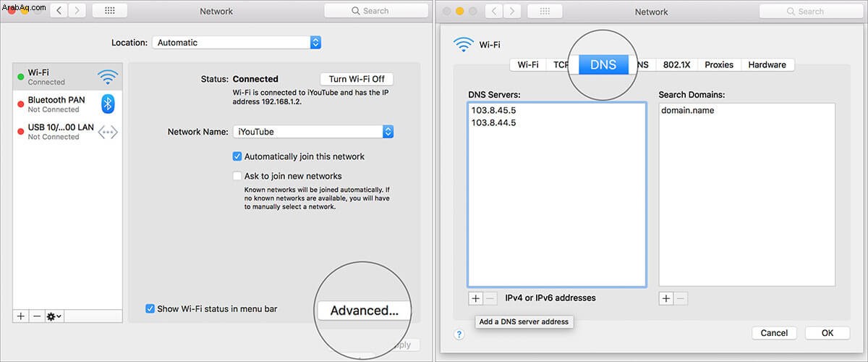The image size is (868, 362).
Task: Click the Turn Wi-Fi Off button
Action: 357,79
